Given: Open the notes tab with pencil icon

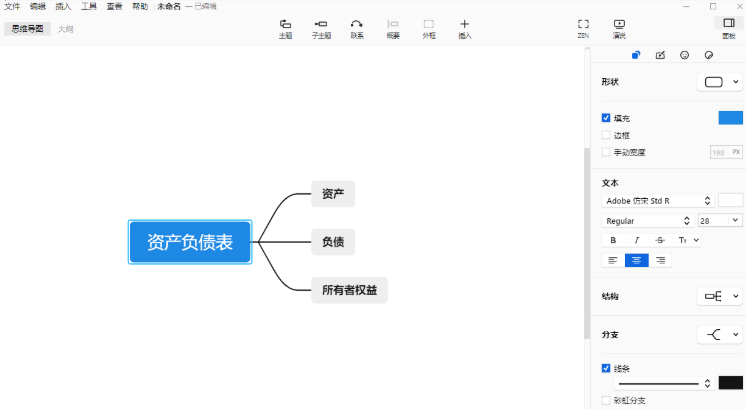Looking at the screenshot, I should [660, 55].
